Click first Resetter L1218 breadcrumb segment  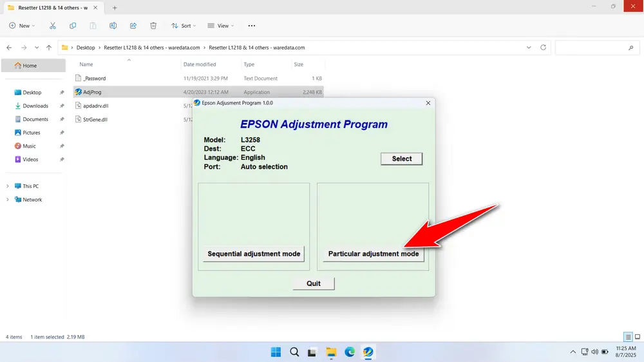(151, 48)
